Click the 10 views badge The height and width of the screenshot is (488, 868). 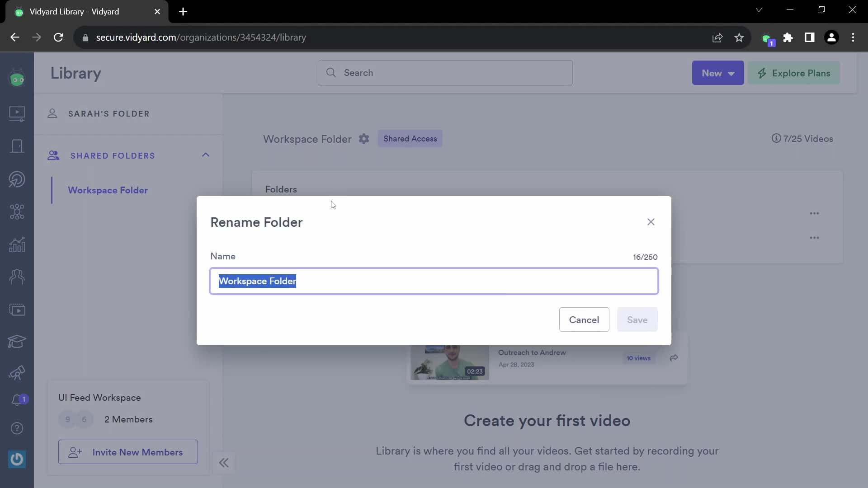coord(638,358)
